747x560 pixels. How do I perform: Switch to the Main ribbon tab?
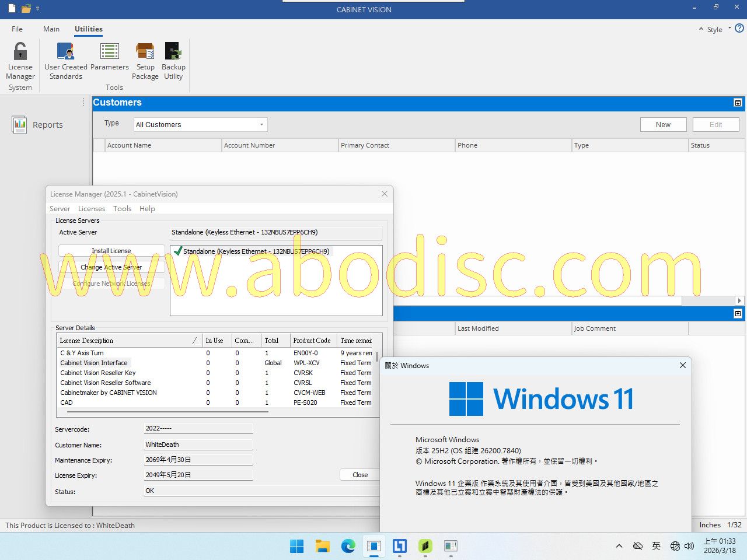coord(51,29)
